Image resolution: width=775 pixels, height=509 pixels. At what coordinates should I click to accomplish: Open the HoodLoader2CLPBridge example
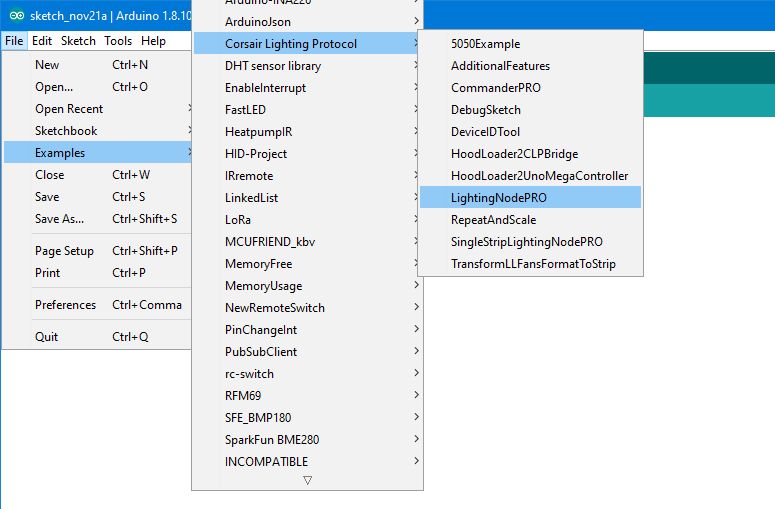(530, 154)
